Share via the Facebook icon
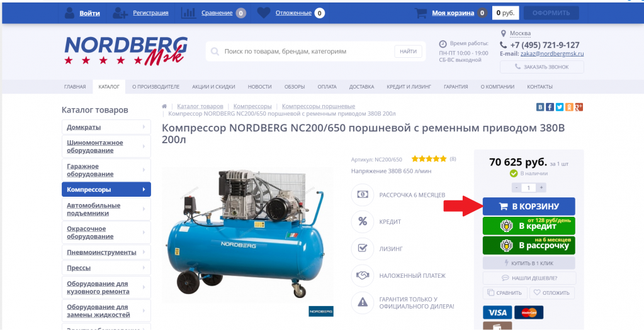644x330 pixels. 550,107
